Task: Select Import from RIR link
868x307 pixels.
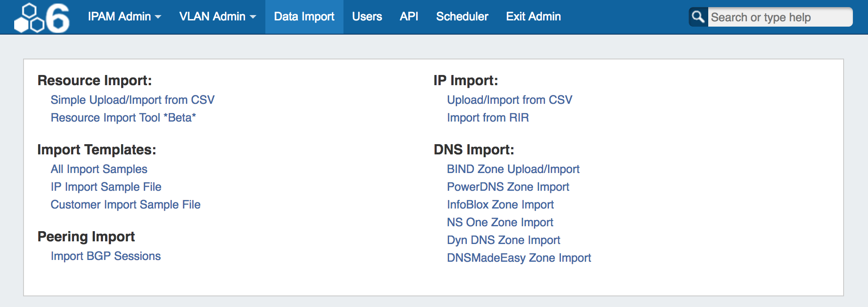Action: (488, 118)
